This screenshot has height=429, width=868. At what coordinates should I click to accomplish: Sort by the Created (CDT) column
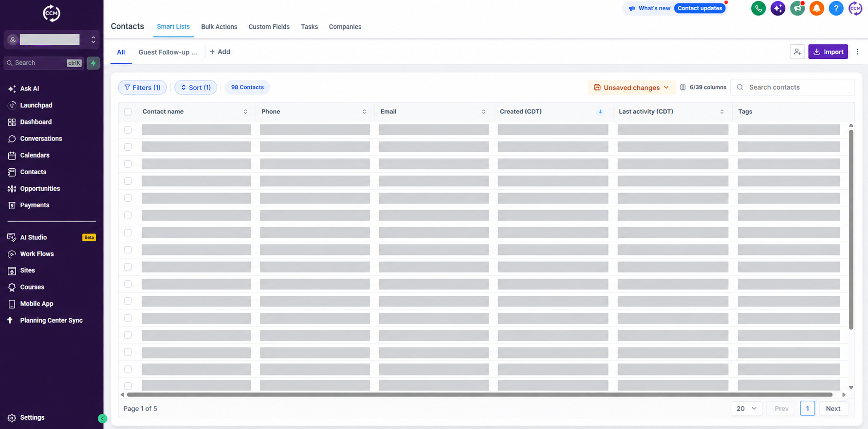(600, 112)
